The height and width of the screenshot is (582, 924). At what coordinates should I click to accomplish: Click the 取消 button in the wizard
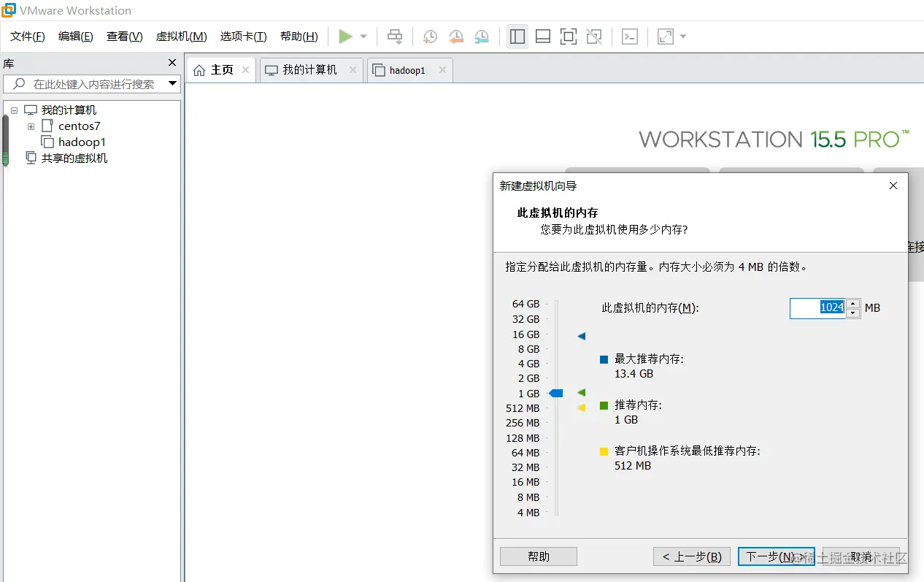(861, 556)
